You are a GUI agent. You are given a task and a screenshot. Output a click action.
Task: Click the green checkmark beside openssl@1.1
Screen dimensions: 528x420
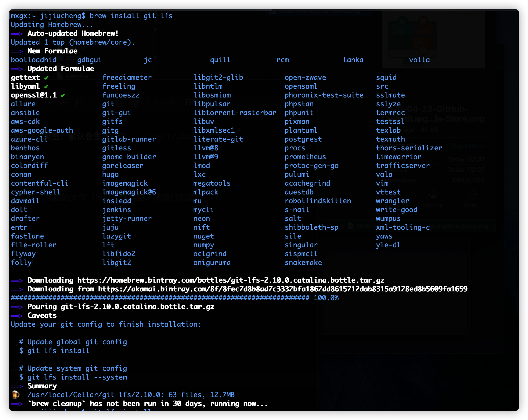(x=62, y=95)
